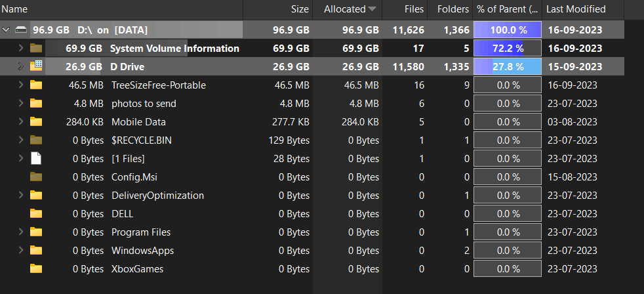The width and height of the screenshot is (644, 294).
Task: Sort by the Name column header
Action: pyautogui.click(x=121, y=9)
